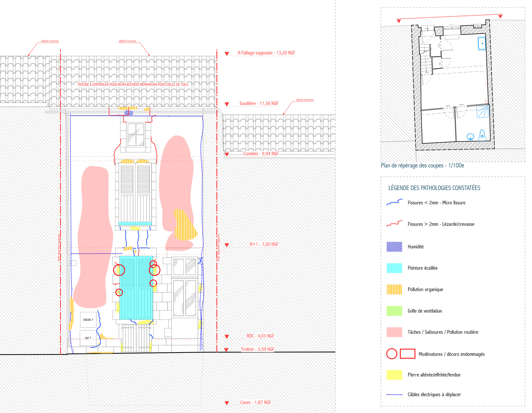
Task: Click the Humidité hatched legend swatch
Action: [394, 247]
